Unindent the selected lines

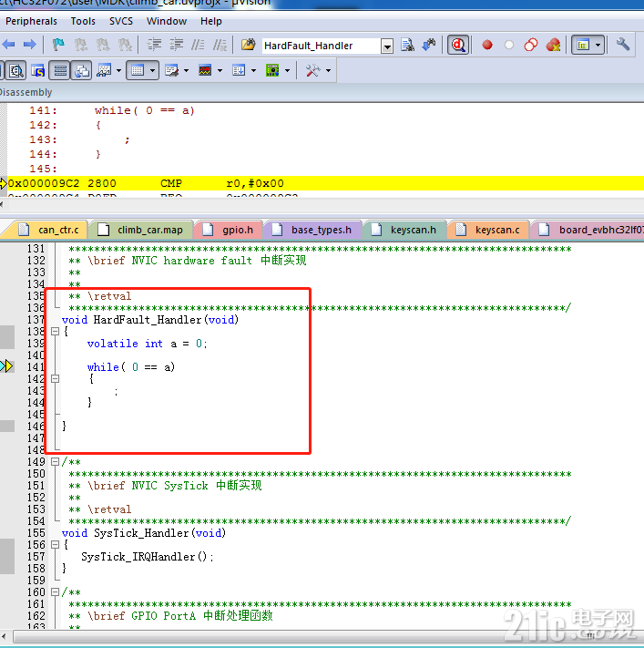coord(177,45)
